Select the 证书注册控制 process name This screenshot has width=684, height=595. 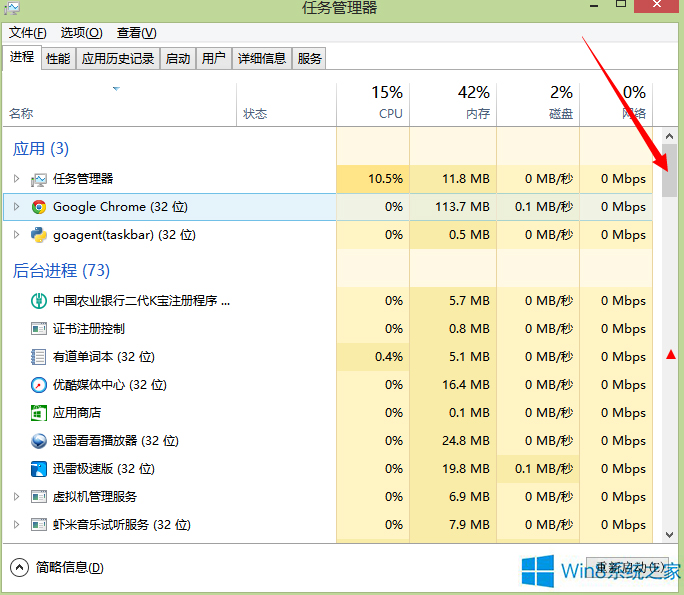pos(89,328)
